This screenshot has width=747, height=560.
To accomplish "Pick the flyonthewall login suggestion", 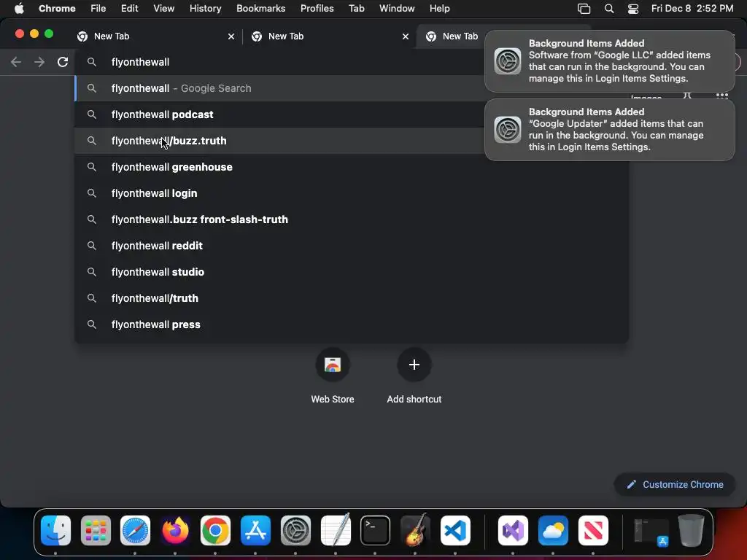I will (352, 192).
